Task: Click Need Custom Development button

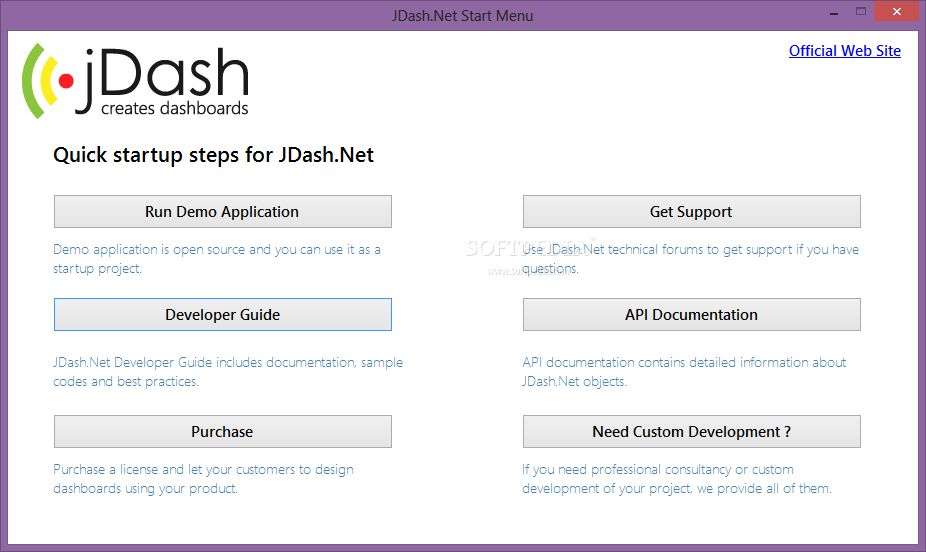Action: point(692,432)
